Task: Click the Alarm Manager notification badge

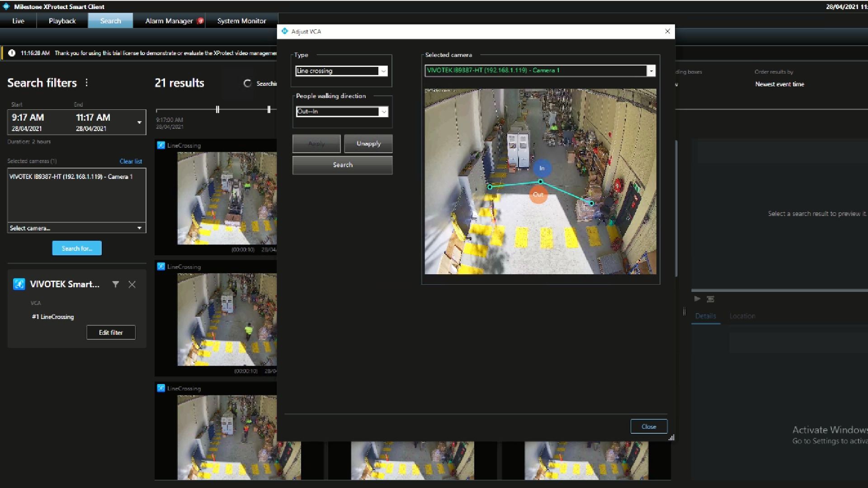Action: (x=200, y=21)
